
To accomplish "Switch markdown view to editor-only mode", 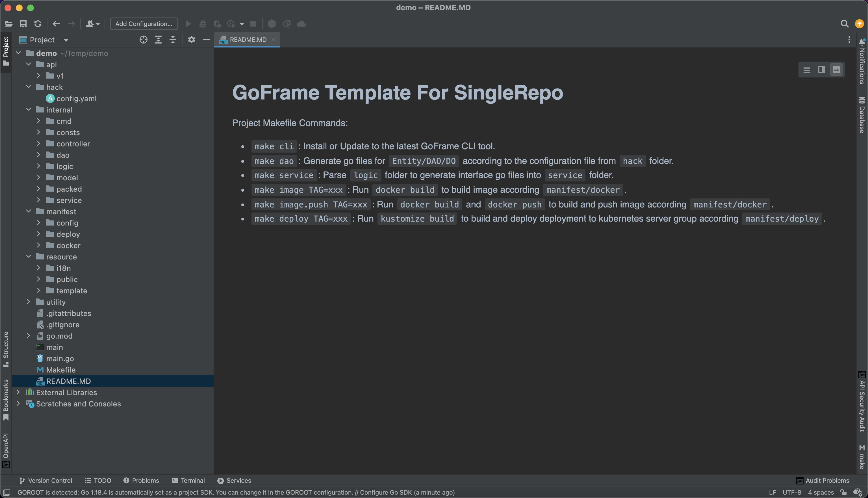I will click(x=806, y=70).
